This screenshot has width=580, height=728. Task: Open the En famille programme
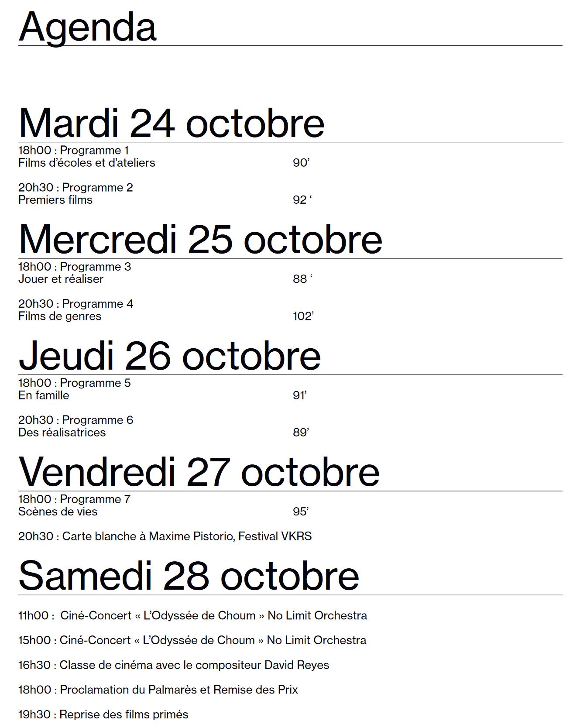click(x=44, y=395)
